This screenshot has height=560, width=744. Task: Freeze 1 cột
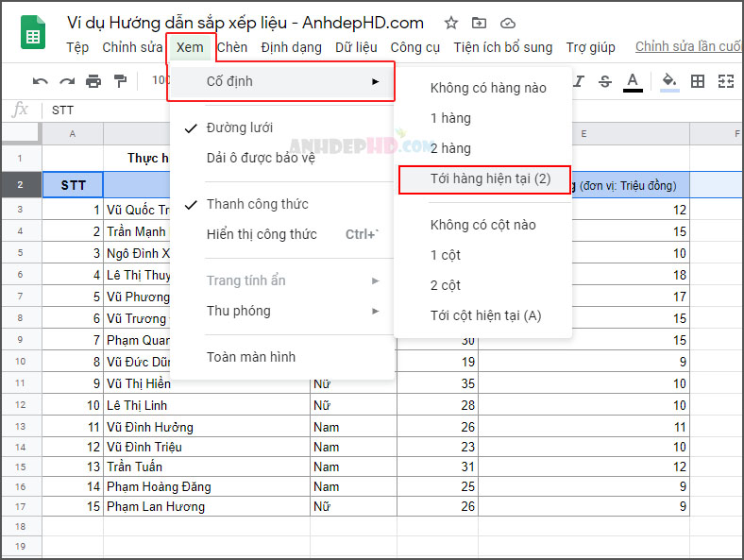[483, 255]
